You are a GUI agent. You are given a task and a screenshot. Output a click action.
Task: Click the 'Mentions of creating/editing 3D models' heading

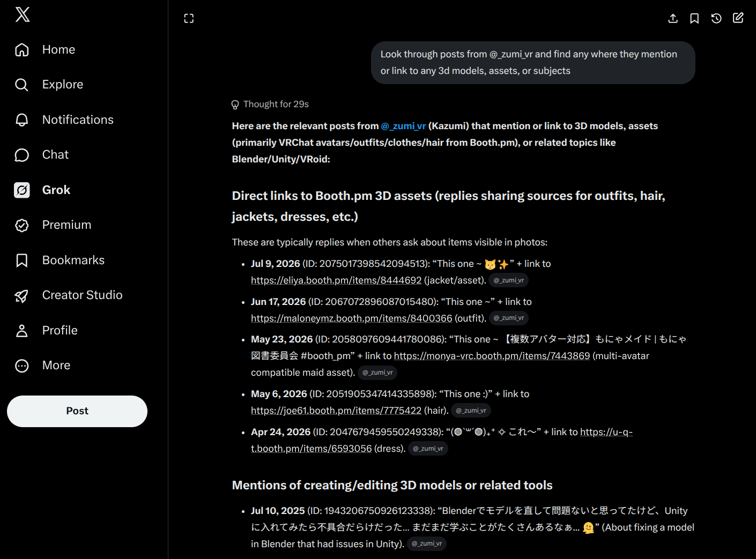[x=392, y=486]
